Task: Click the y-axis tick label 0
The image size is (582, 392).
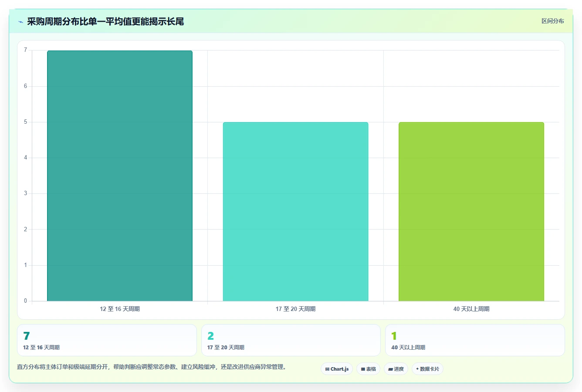Action: (x=26, y=301)
